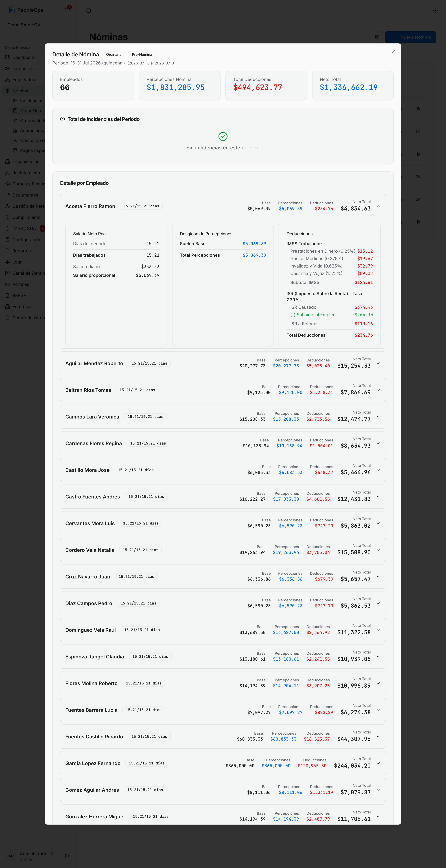Viewport: 446px width, 868px height.
Task: Expand the Fuentes Castillo Ricardo row
Action: tap(378, 737)
